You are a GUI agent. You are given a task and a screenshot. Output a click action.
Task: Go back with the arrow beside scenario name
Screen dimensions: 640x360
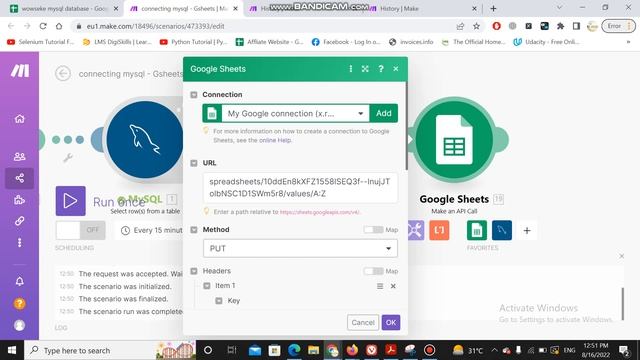[63, 73]
